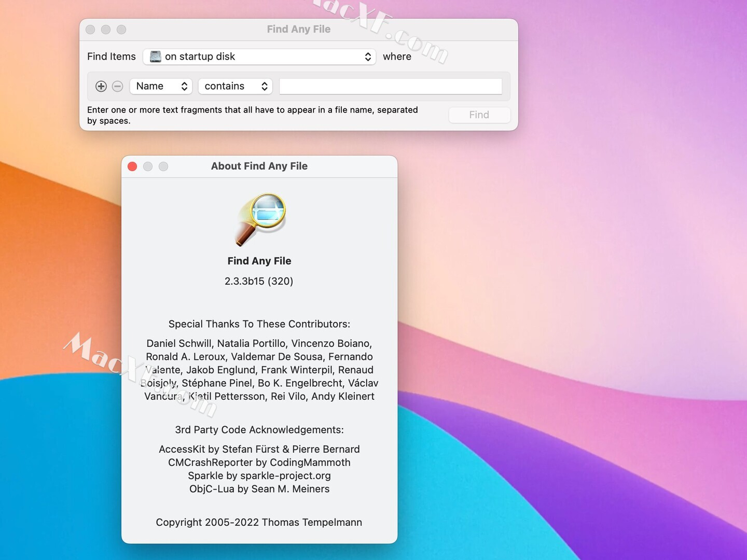
Task: Click the About Find Any File title text
Action: coord(259,166)
